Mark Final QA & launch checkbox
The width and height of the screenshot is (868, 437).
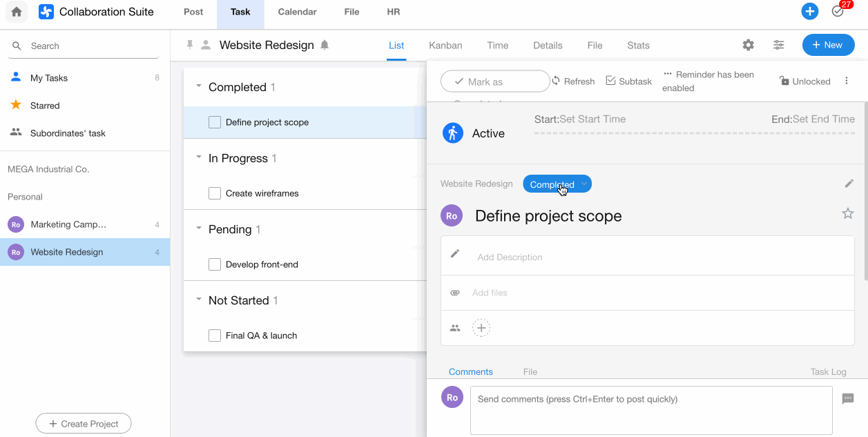point(215,336)
